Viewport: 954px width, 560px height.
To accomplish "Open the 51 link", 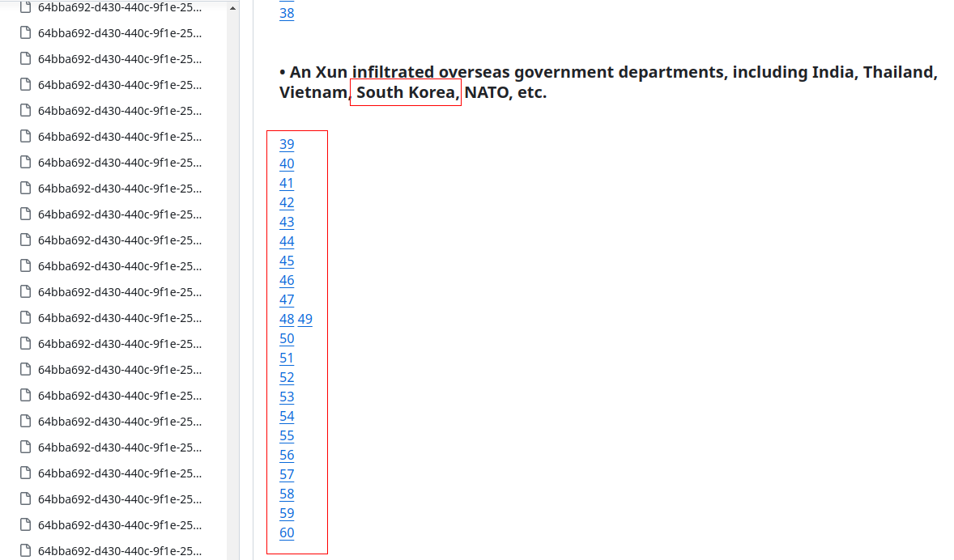I will (287, 358).
